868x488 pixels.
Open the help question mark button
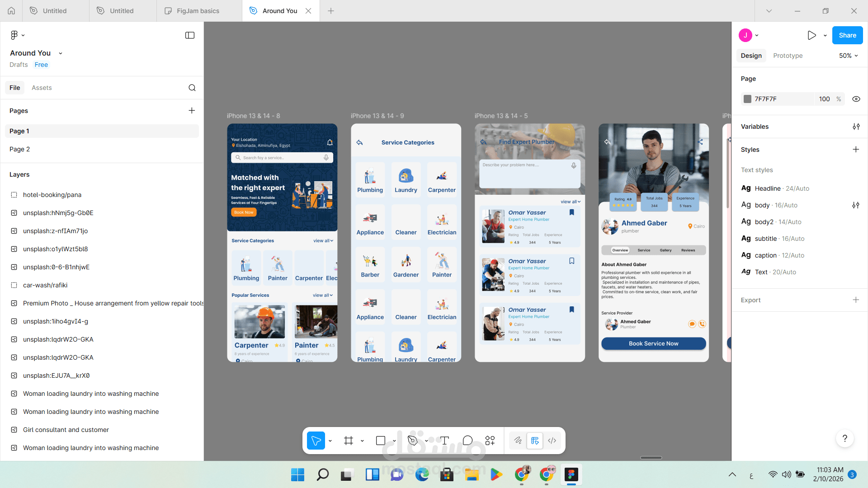844,438
